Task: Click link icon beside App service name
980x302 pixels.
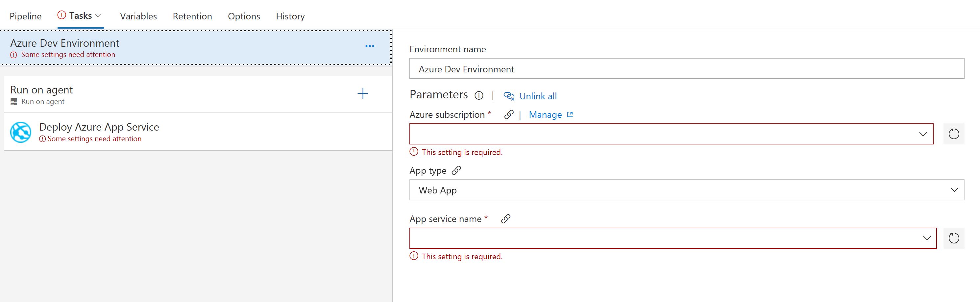Action: (505, 219)
